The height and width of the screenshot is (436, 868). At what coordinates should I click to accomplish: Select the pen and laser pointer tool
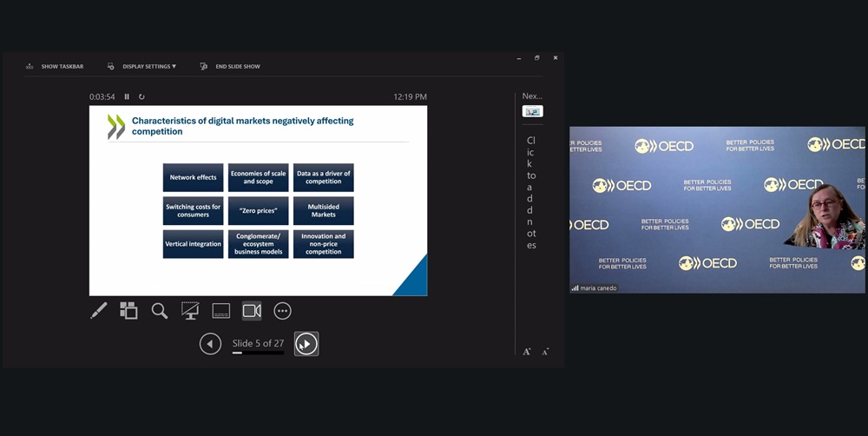99,311
